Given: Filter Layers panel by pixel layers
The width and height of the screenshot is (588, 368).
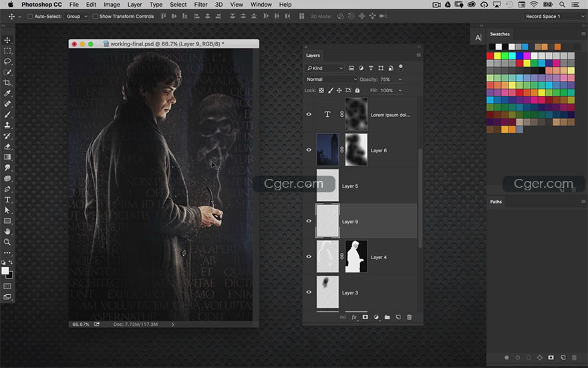Looking at the screenshot, I should coord(351,68).
